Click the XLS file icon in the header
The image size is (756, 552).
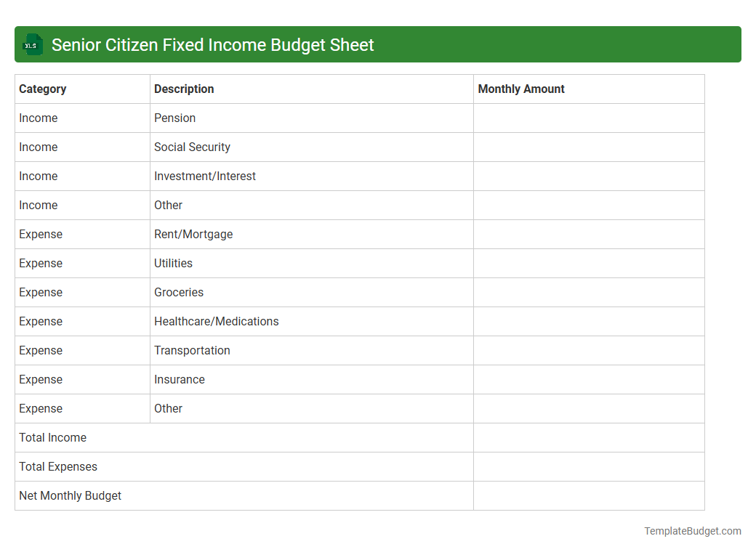click(x=32, y=44)
